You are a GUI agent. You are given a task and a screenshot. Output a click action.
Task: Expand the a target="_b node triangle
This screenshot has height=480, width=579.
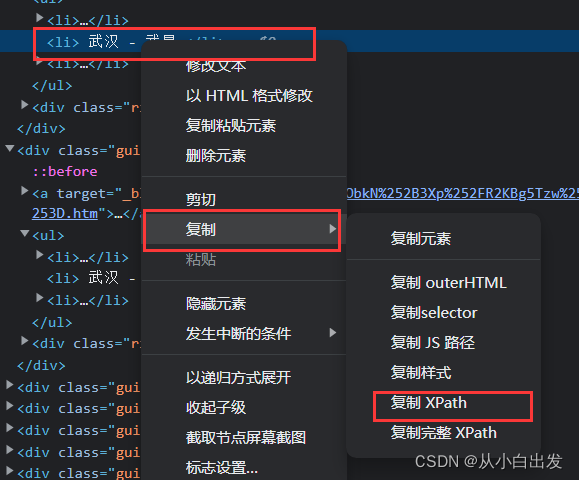(25, 191)
